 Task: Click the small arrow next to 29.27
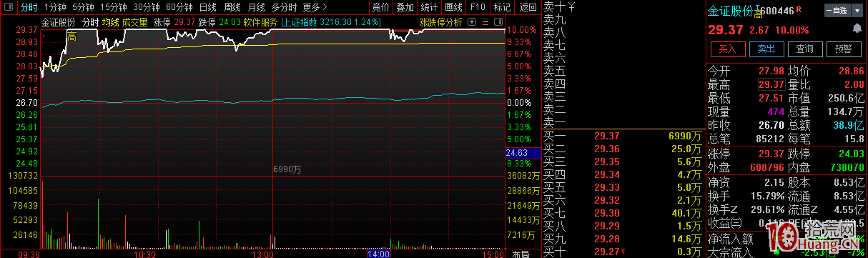tap(623, 252)
